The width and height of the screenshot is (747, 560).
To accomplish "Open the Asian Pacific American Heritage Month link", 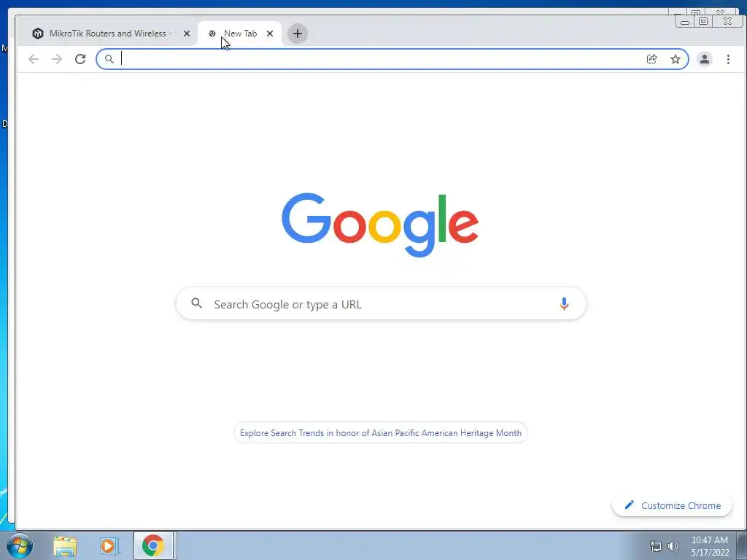I will pos(381,433).
